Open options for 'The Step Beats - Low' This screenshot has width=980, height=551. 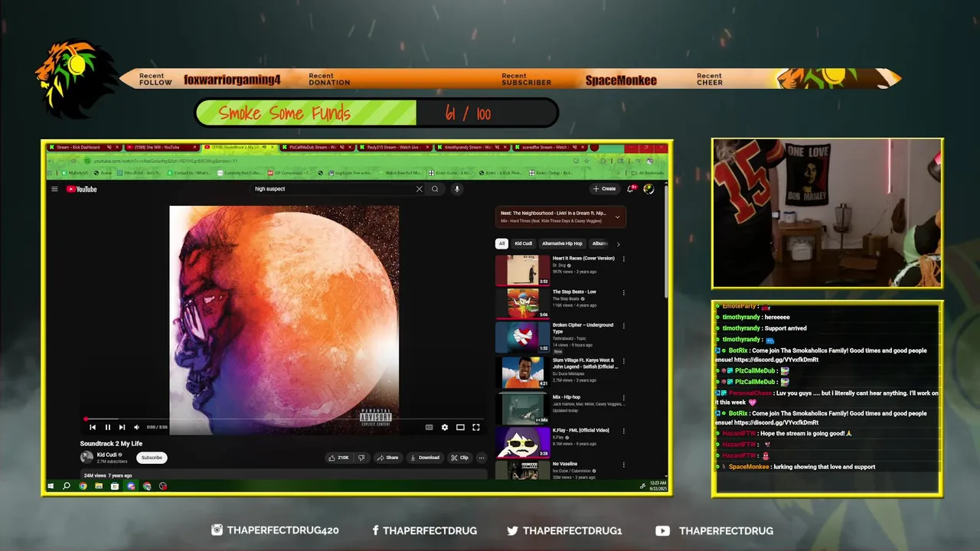(623, 292)
